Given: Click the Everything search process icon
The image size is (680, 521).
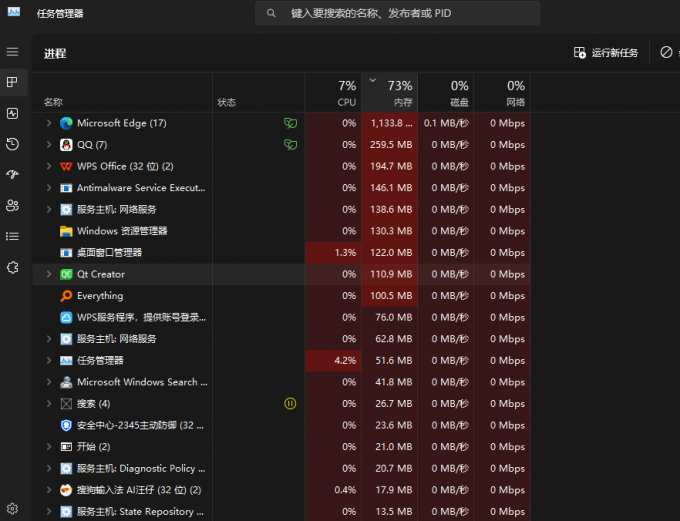Looking at the screenshot, I should (66, 296).
